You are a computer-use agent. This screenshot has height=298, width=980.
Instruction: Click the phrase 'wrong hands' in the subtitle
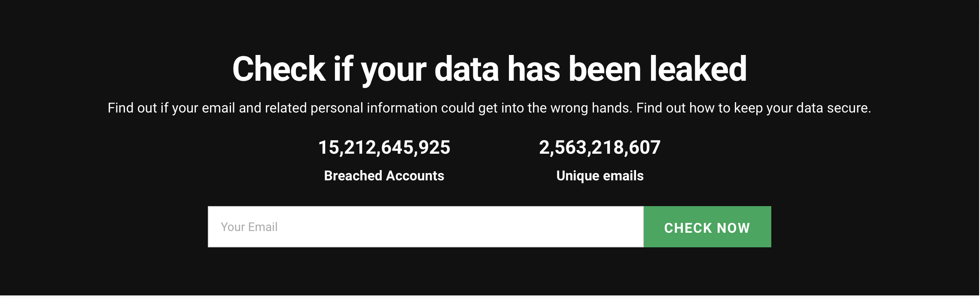click(591, 108)
